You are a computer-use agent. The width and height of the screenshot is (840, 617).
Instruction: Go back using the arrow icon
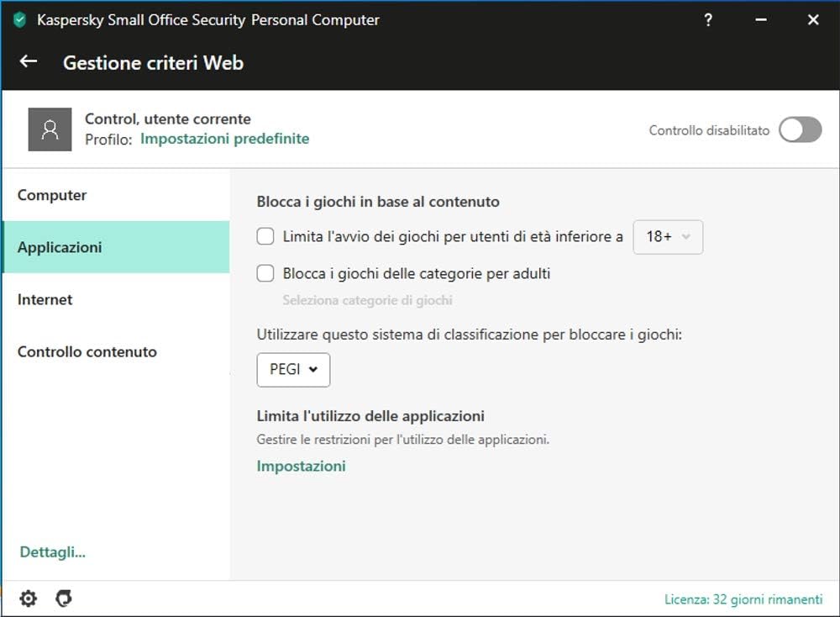(x=29, y=61)
